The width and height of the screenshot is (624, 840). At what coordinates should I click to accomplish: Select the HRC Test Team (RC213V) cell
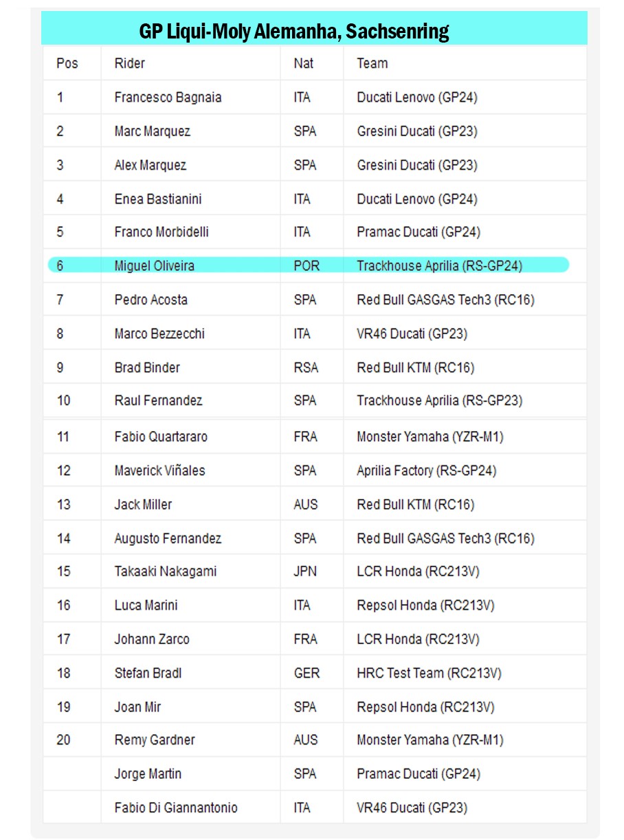click(x=429, y=673)
